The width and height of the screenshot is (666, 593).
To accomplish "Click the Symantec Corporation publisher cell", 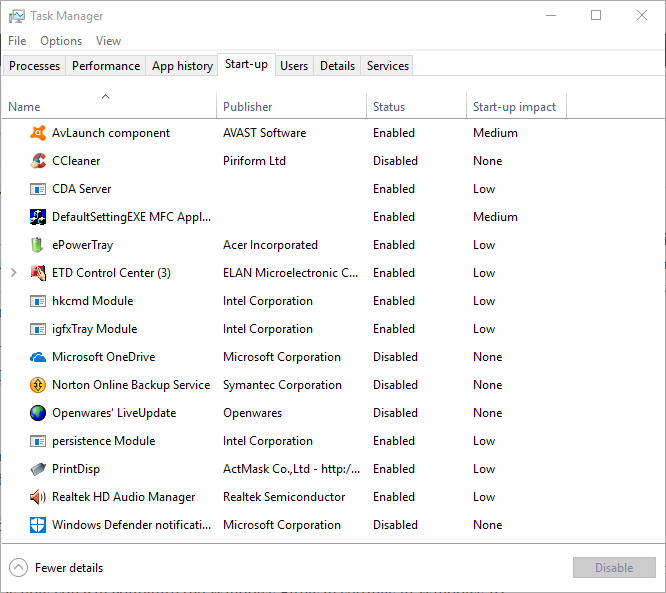I will (x=282, y=385).
